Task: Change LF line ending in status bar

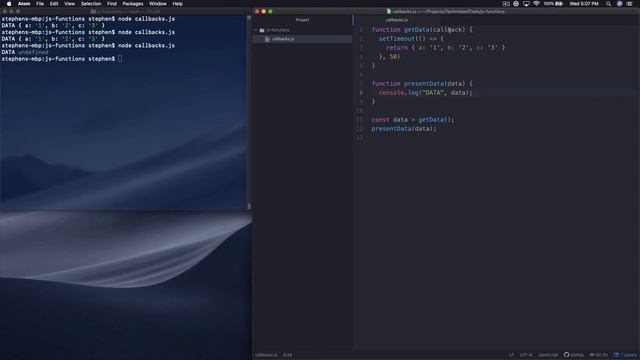Action: 511,355
